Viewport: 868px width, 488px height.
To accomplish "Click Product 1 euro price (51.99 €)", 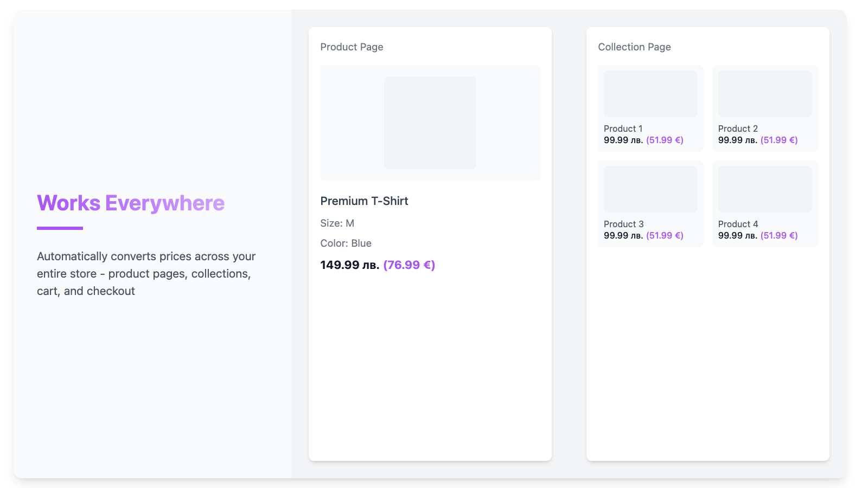I will [665, 140].
